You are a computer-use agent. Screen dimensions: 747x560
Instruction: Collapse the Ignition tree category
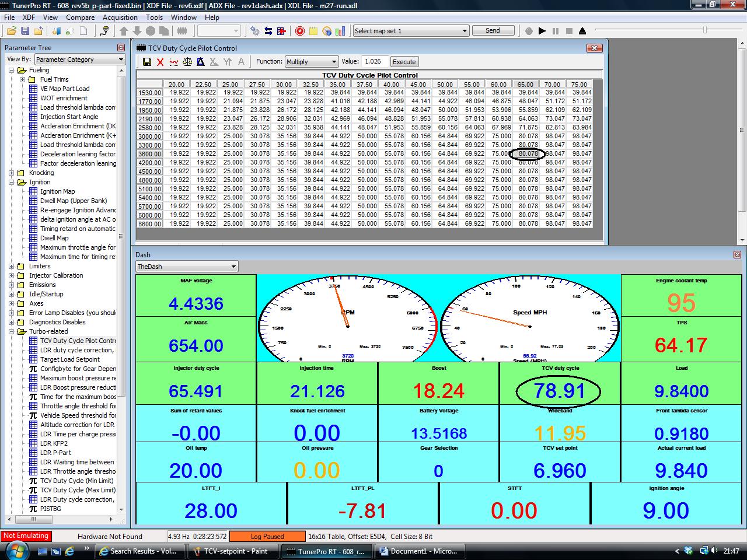(x=12, y=182)
